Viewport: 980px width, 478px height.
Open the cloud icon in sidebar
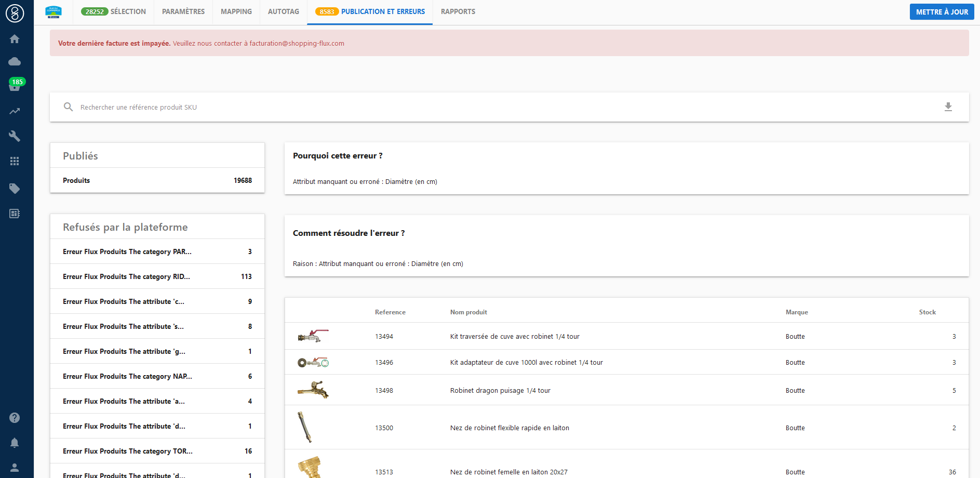coord(15,62)
